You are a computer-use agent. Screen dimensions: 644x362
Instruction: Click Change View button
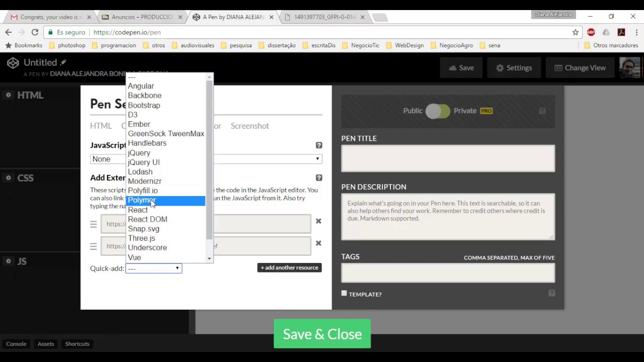pos(580,68)
